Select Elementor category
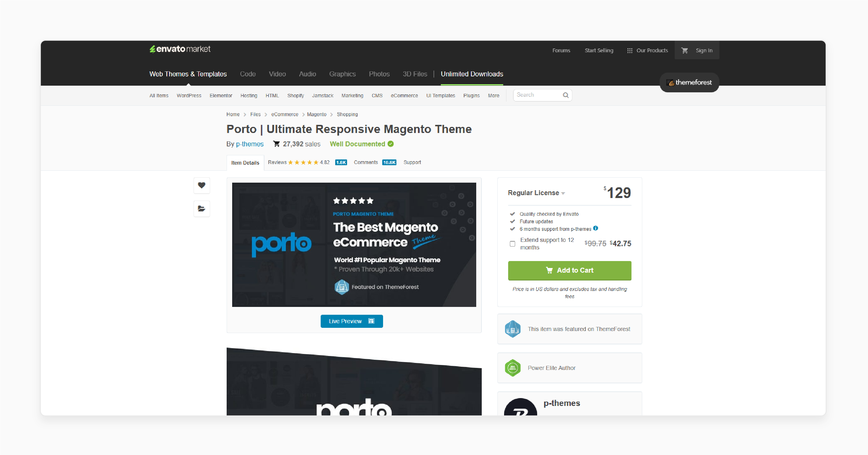The height and width of the screenshot is (455, 868). tap(221, 96)
